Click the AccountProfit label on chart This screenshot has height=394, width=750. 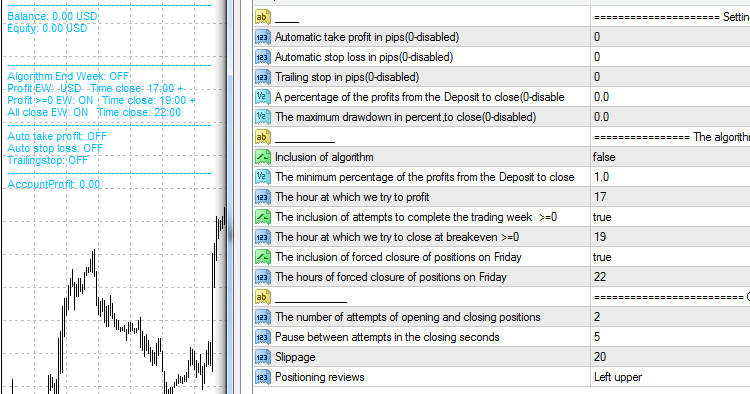click(54, 185)
